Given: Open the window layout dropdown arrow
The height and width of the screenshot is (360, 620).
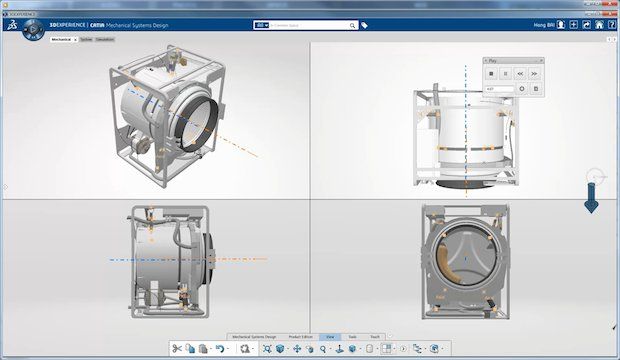Looking at the screenshot, I should pyautogui.click(x=394, y=349).
